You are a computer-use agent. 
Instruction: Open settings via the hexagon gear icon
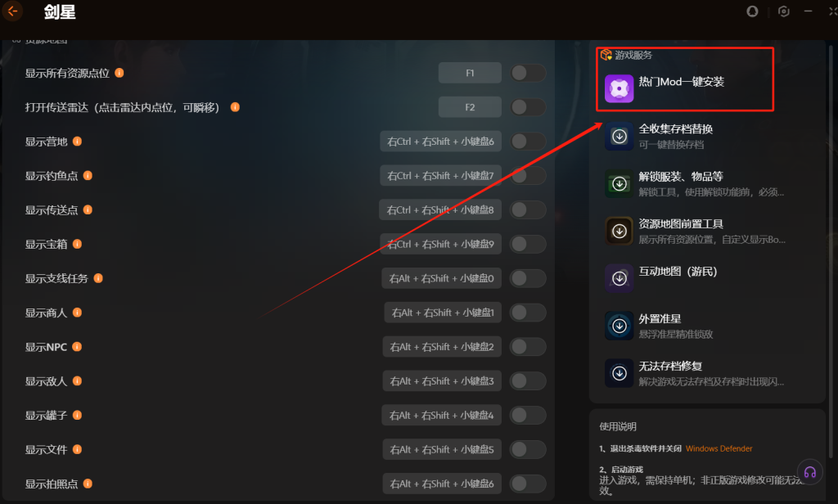tap(783, 11)
